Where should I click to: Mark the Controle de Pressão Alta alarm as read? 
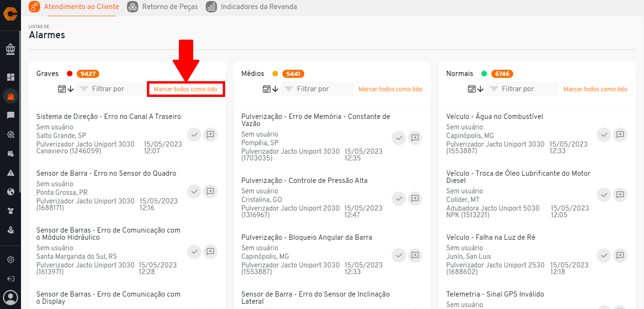(x=399, y=198)
